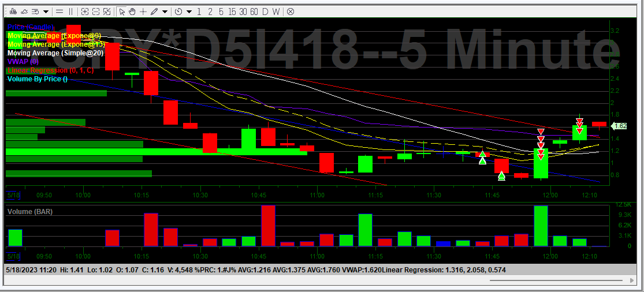Switch chart to 5 minute interval
This screenshot has width=644, height=292.
(x=221, y=12)
